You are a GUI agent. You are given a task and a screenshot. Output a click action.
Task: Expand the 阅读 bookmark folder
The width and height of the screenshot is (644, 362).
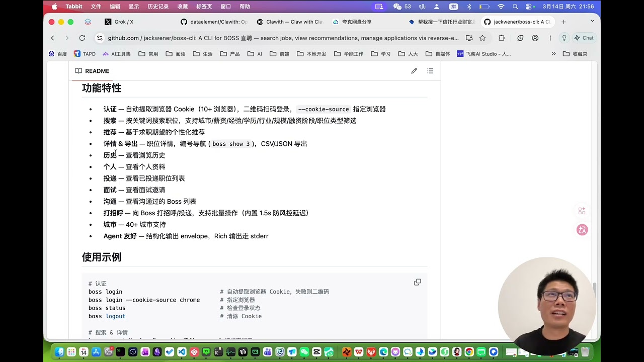[176, 54]
